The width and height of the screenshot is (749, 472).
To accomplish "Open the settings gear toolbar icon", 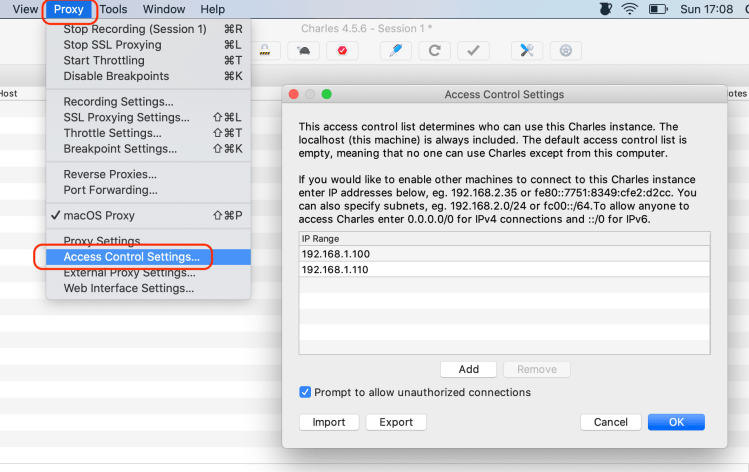I will (565, 50).
